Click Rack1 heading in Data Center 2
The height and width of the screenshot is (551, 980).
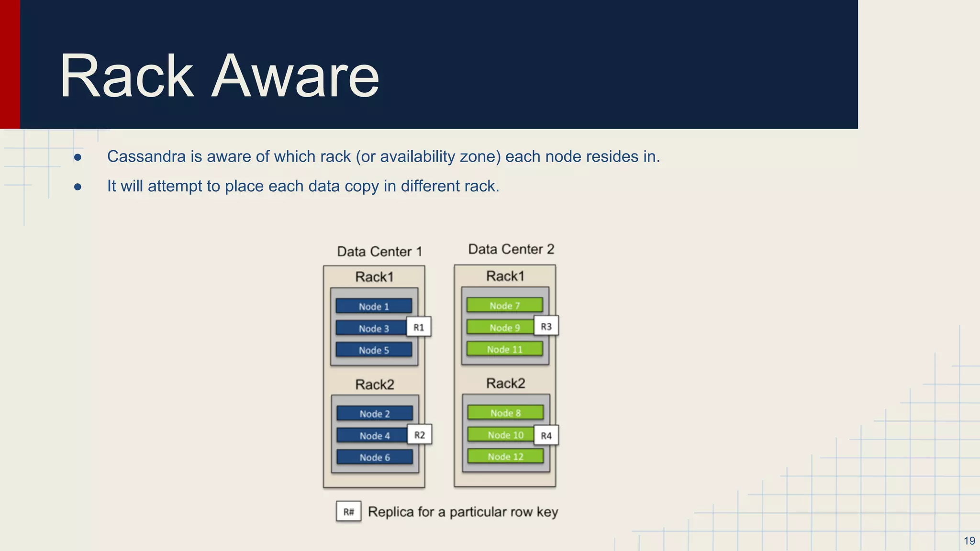tap(505, 276)
